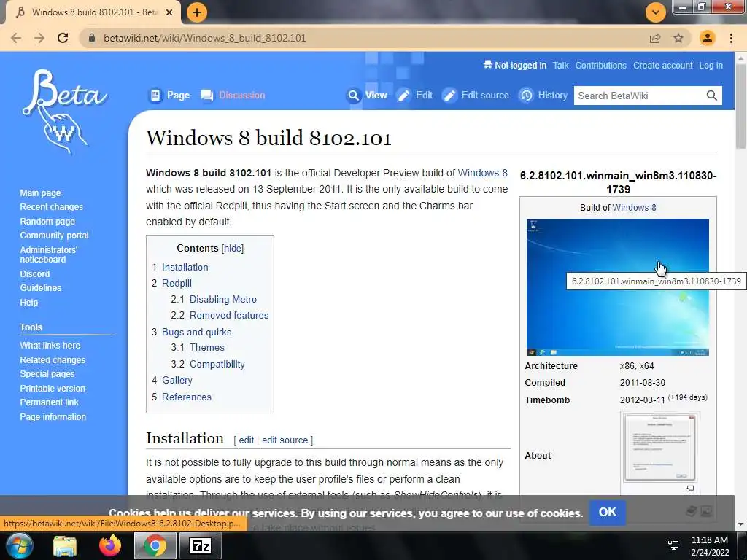
Task: Launch Firefox from the taskbar
Action: click(111, 545)
